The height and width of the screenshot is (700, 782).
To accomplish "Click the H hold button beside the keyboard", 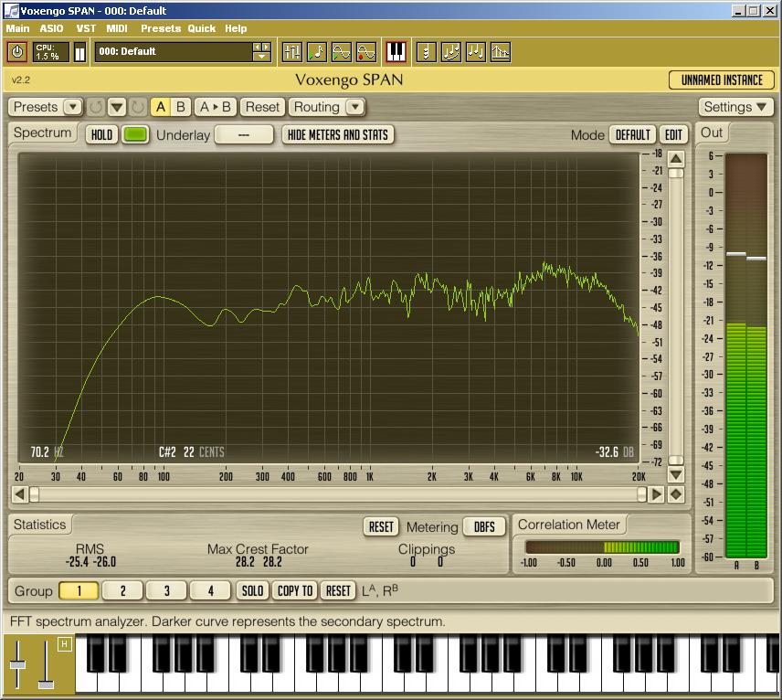I will tap(64, 644).
